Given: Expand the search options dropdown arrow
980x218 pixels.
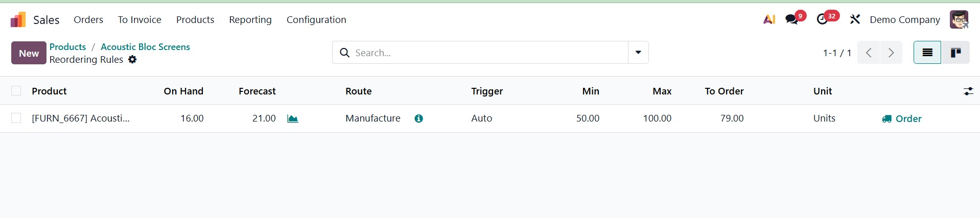Looking at the screenshot, I should [x=638, y=53].
